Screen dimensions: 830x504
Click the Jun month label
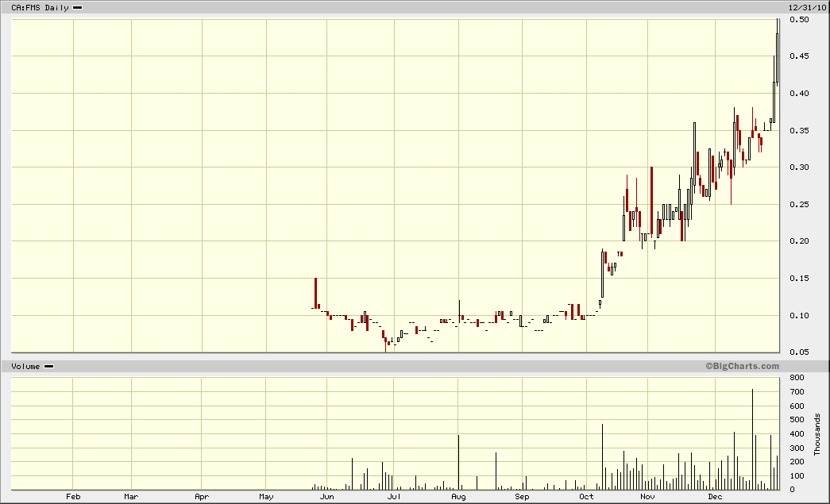[326, 497]
